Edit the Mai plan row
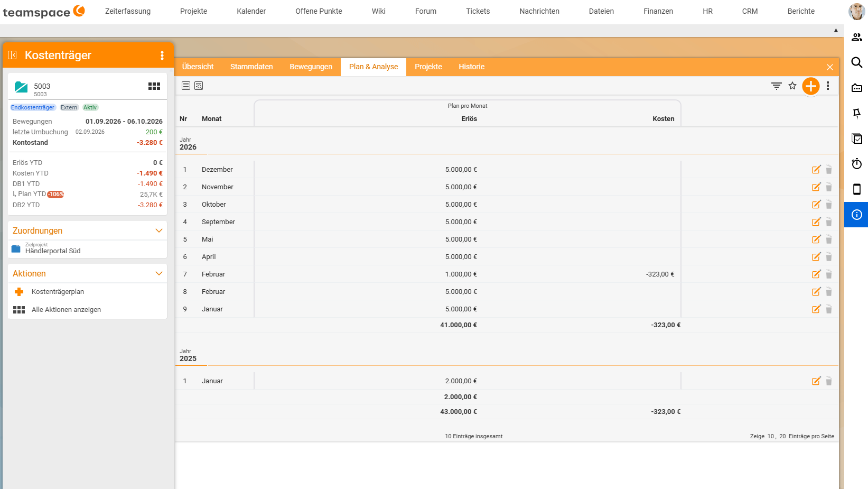 click(816, 239)
